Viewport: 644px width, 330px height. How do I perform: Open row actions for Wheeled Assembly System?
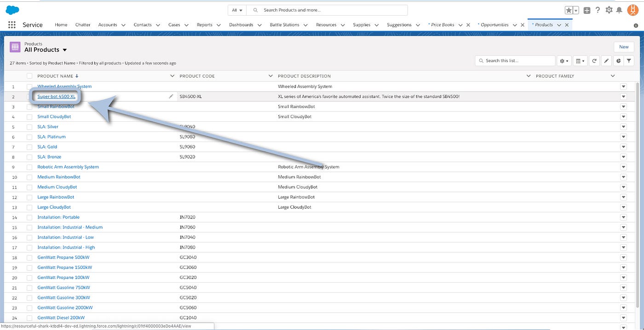pyautogui.click(x=624, y=86)
